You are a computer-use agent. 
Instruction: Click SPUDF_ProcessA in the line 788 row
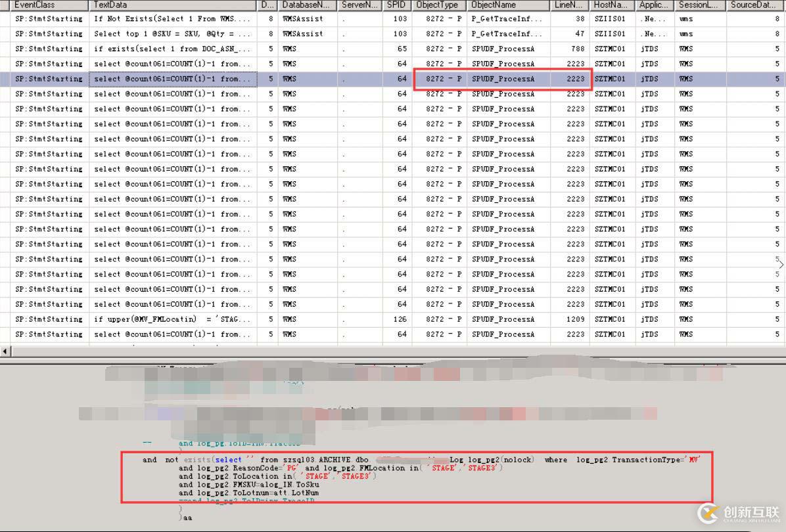point(503,49)
